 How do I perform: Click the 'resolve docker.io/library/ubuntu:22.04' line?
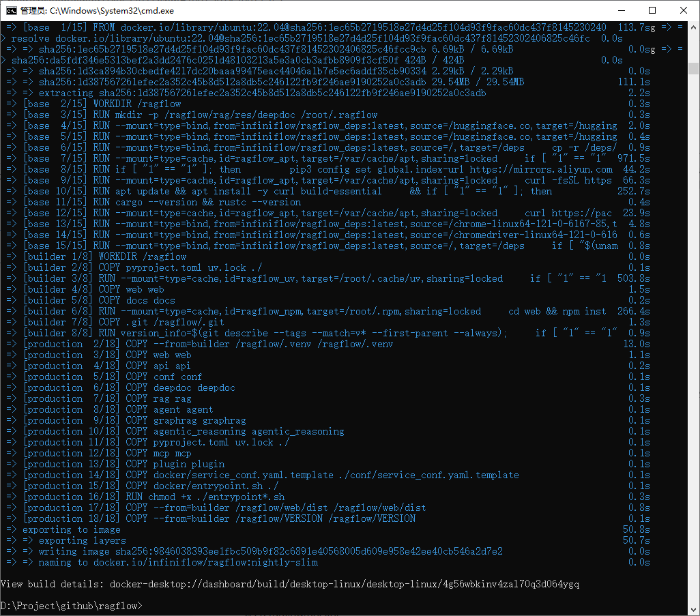coord(300,38)
